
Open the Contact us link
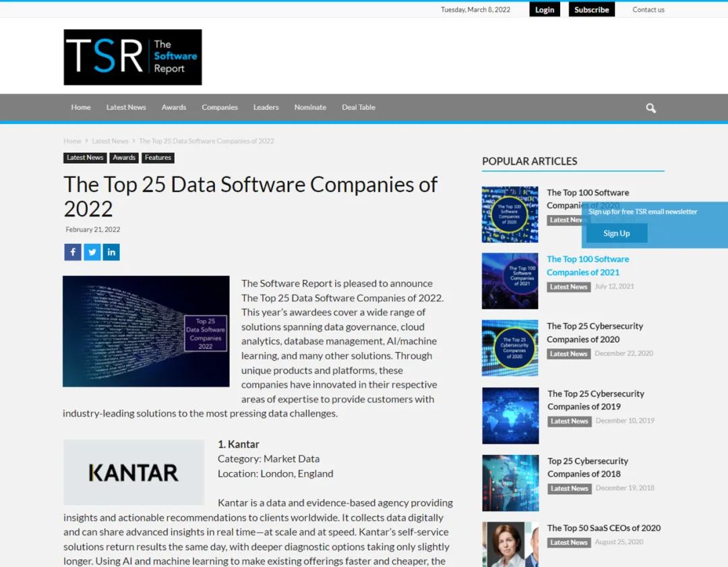tap(648, 9)
